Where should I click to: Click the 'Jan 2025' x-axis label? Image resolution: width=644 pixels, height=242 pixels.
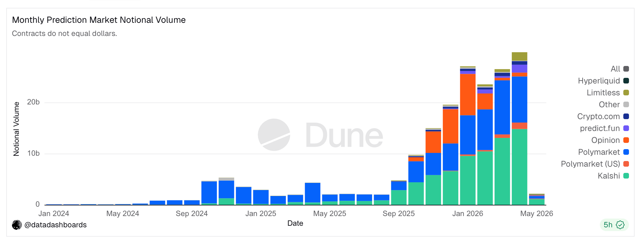click(x=261, y=214)
